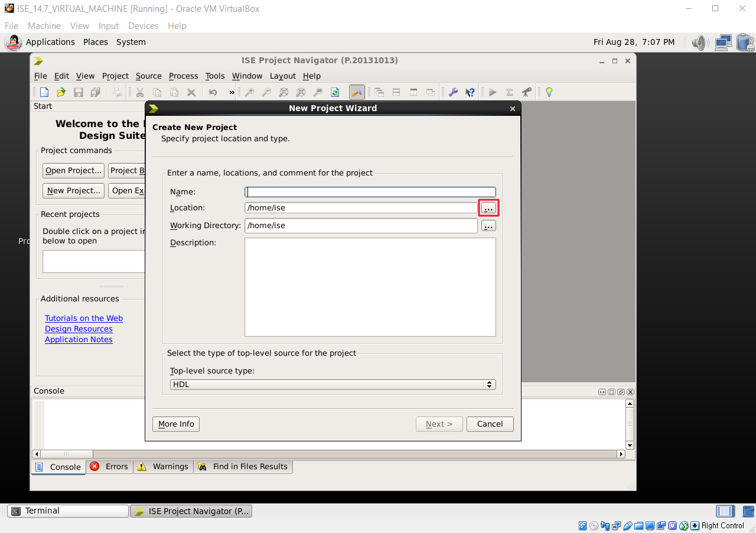Open the Tools menu

click(215, 76)
